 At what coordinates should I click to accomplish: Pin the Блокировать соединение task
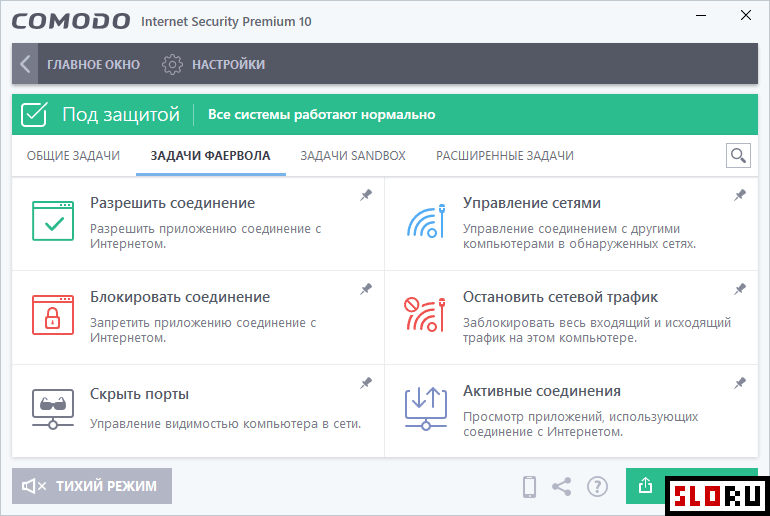point(366,289)
